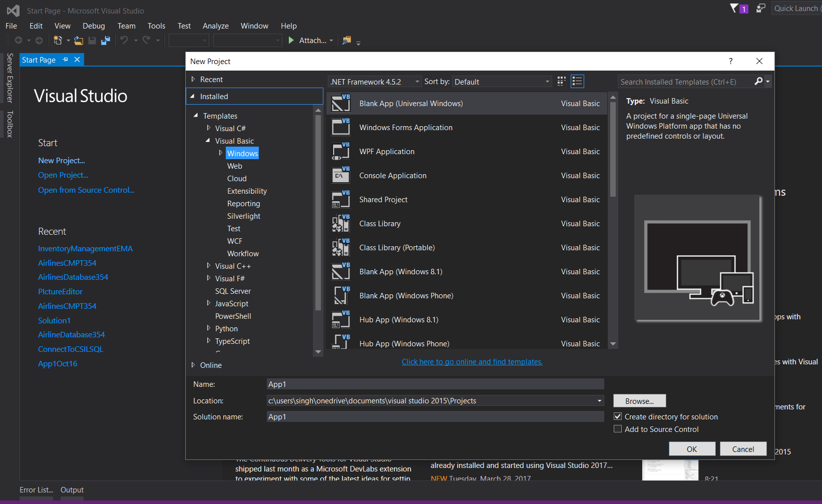Click the go online and find templates link
The width and height of the screenshot is (822, 504).
pos(472,362)
